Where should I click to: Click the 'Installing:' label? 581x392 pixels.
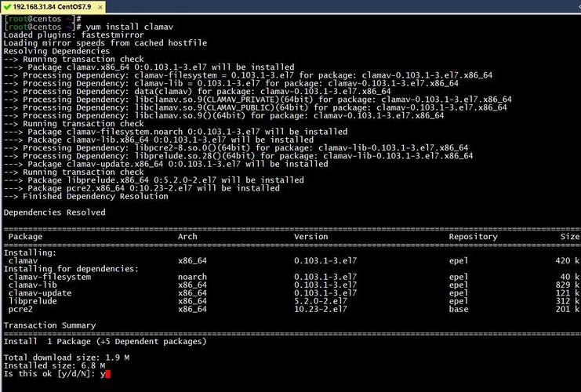pyautogui.click(x=30, y=253)
